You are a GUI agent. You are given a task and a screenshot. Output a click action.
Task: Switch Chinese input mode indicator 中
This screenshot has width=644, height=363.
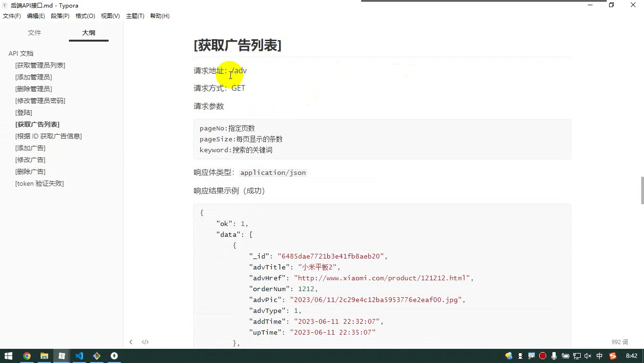point(600,356)
